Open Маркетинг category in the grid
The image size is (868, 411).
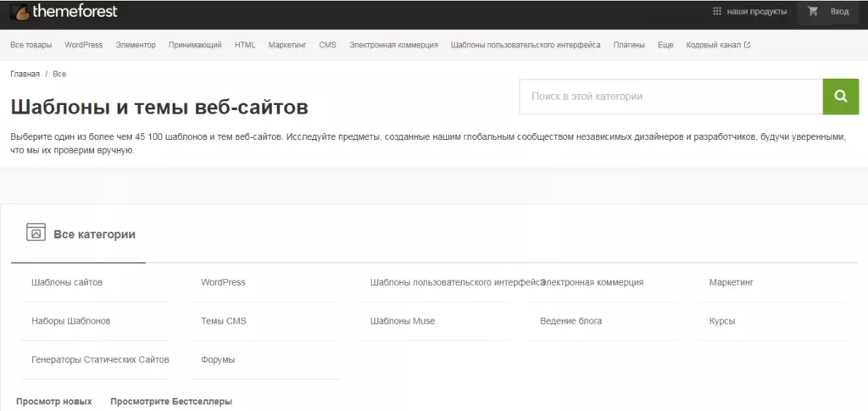point(732,283)
